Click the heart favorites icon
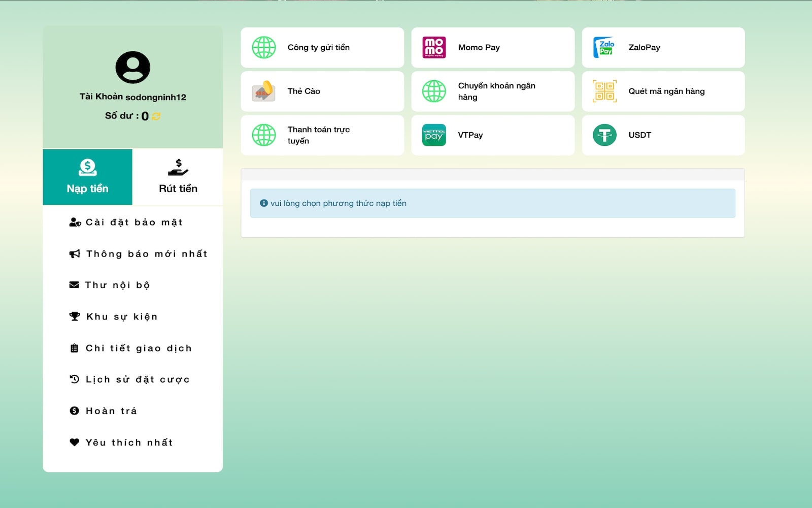 74,442
